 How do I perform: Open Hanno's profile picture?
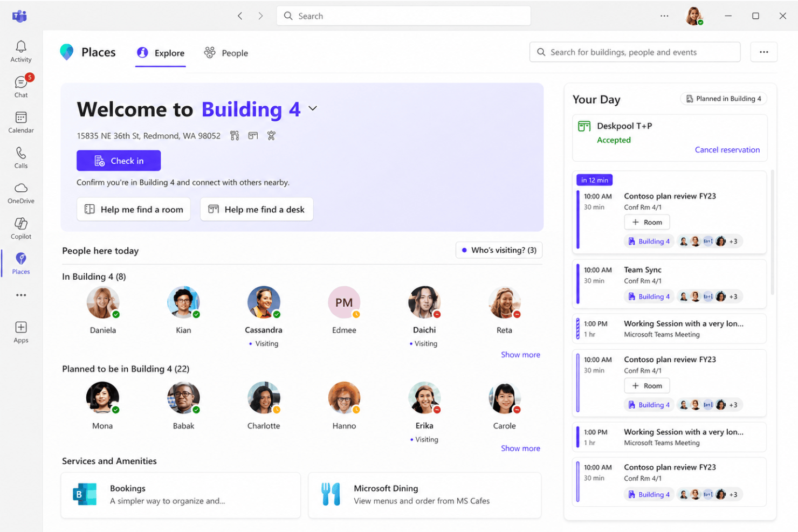(x=344, y=398)
